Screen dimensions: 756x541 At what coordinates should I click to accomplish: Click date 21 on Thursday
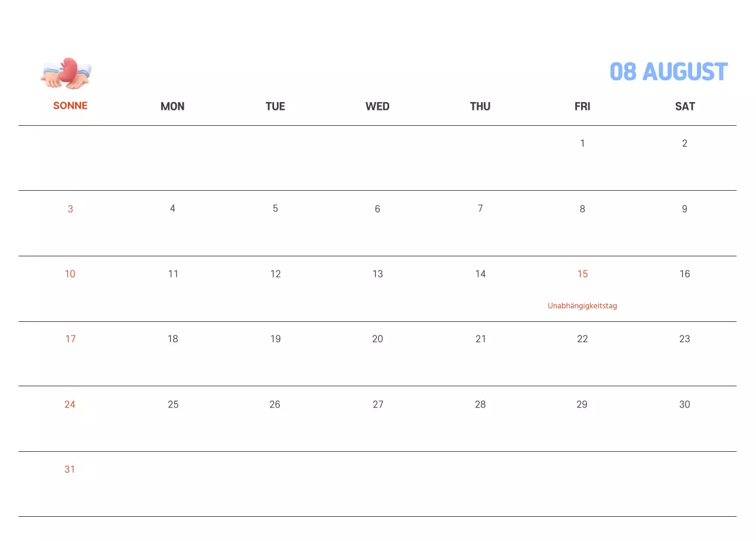[x=480, y=339]
